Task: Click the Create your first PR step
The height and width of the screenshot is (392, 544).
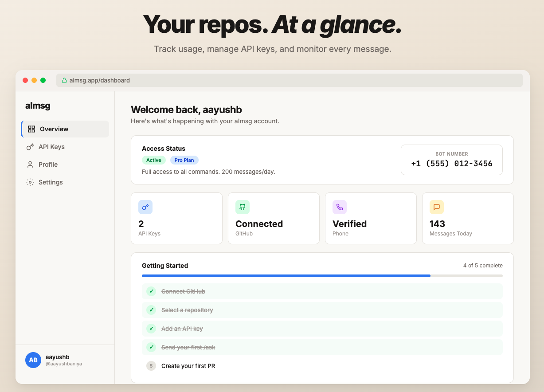Action: point(322,366)
